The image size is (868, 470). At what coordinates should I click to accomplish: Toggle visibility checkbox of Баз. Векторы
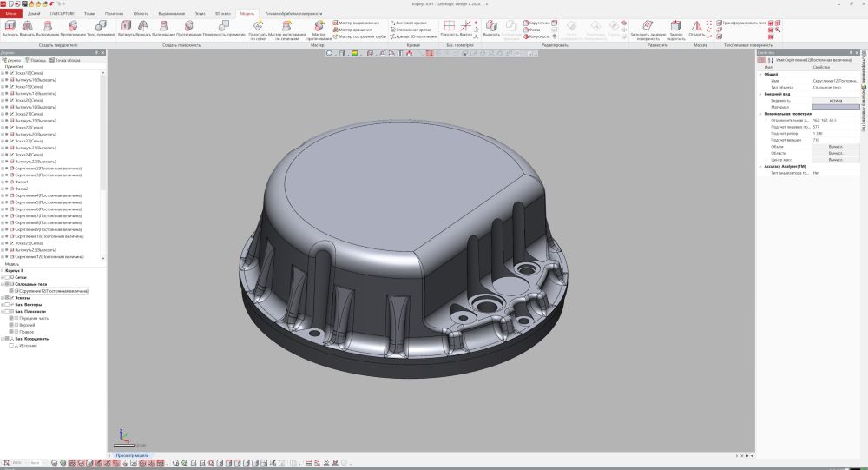7,304
